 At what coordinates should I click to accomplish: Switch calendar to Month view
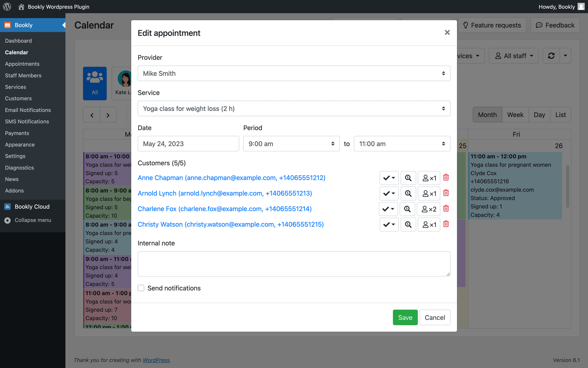coord(487,115)
